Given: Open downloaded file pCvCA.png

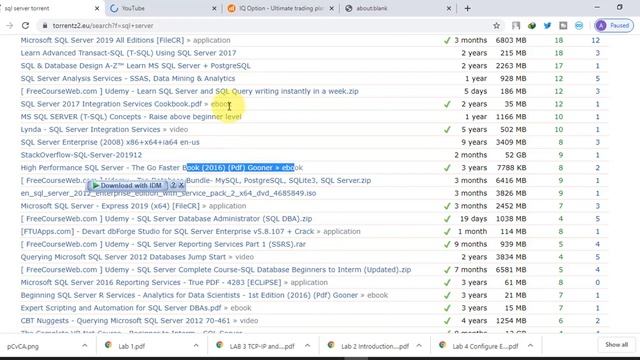Looking at the screenshot, I should (23, 346).
